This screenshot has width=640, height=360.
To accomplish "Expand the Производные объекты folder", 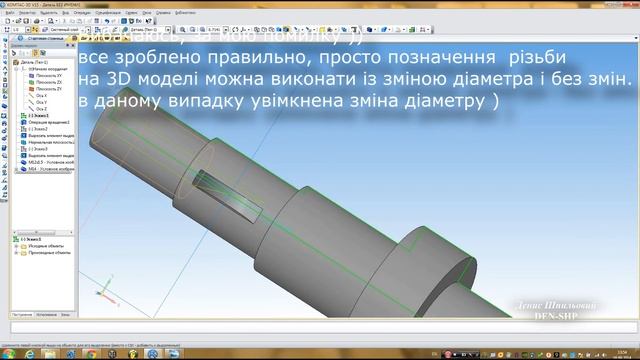I will (16, 253).
